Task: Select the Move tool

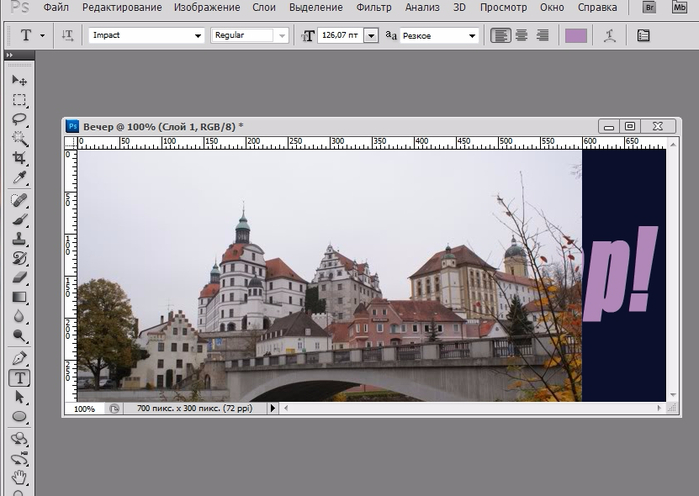Action: pyautogui.click(x=19, y=80)
